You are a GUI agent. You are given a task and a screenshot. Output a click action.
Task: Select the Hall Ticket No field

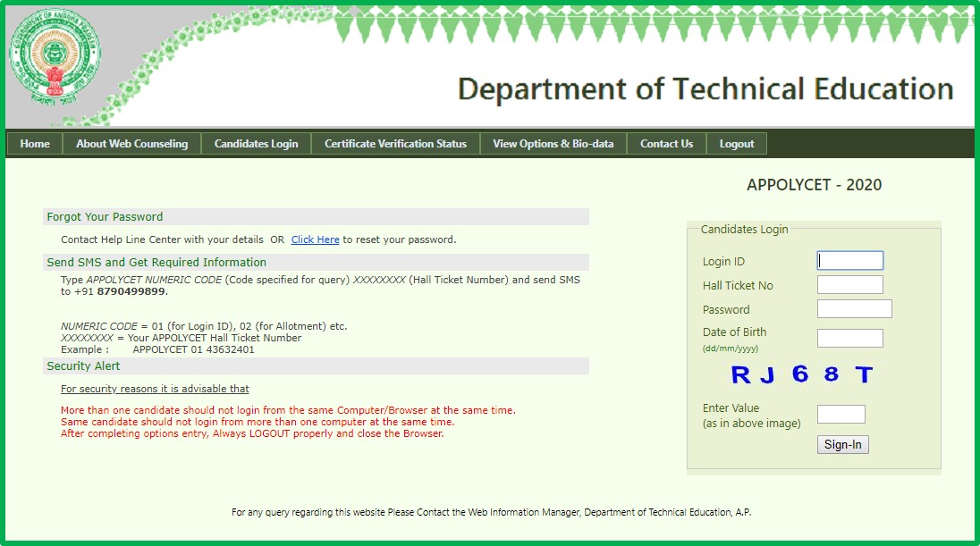(x=849, y=284)
